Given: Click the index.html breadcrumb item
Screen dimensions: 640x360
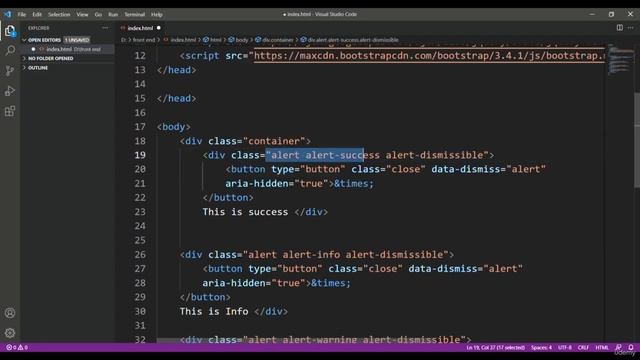Looking at the screenshot, I should click(183, 40).
